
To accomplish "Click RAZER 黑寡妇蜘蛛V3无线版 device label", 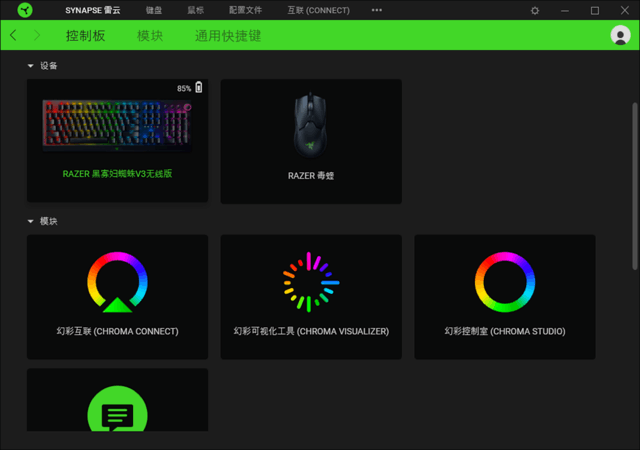I will coord(117,174).
